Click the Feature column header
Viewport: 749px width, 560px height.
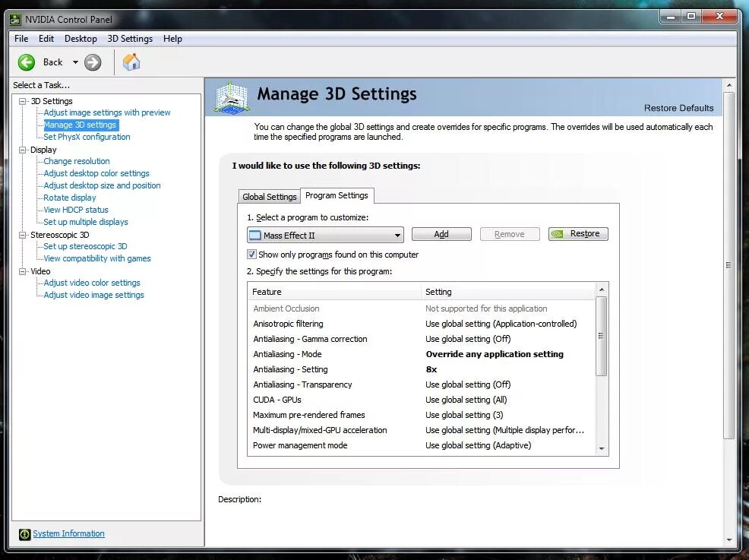pos(334,292)
